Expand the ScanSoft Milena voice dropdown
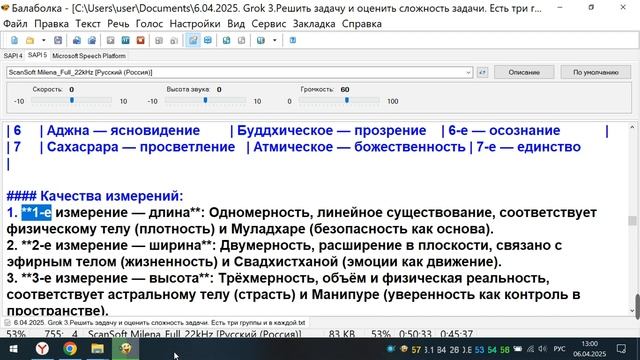The image size is (640, 360). (x=468, y=73)
